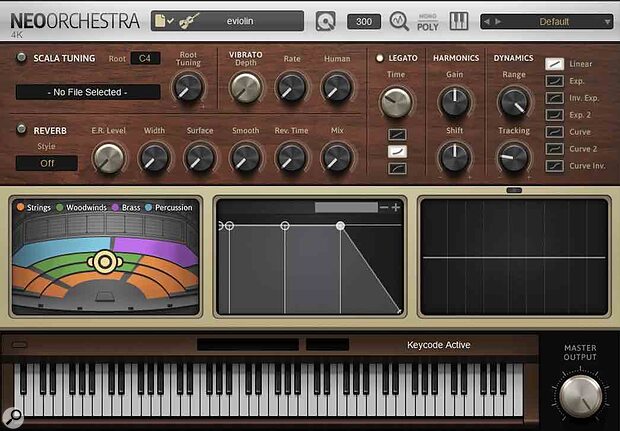Click the 300 voices value field
Viewport: 620px width, 431px height.
tap(364, 21)
